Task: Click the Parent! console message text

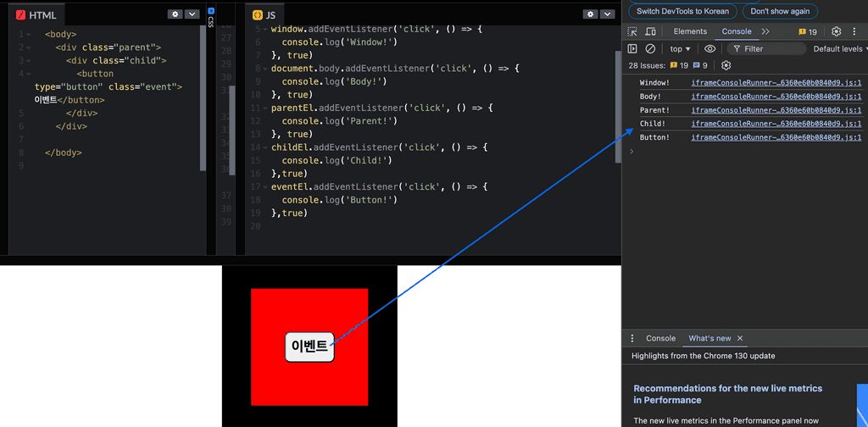Action: click(654, 110)
